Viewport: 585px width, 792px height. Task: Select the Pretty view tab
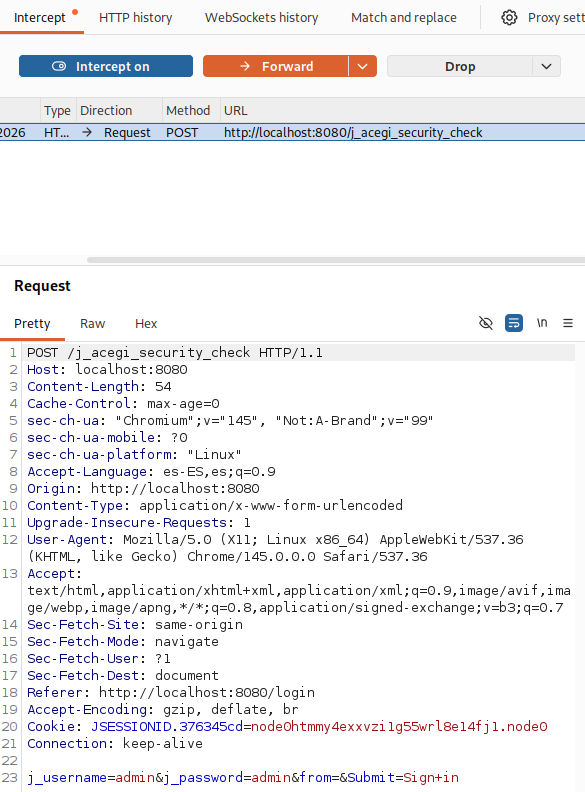(32, 324)
